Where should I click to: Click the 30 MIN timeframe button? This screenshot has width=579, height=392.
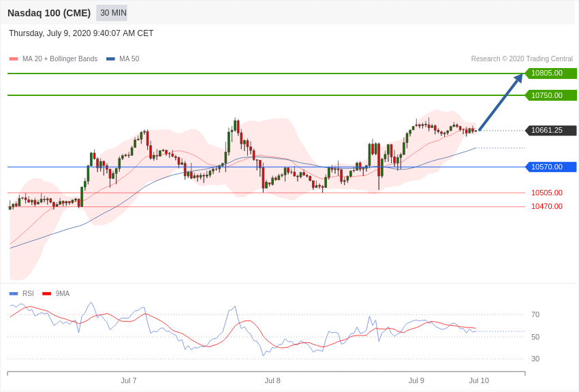click(x=112, y=13)
